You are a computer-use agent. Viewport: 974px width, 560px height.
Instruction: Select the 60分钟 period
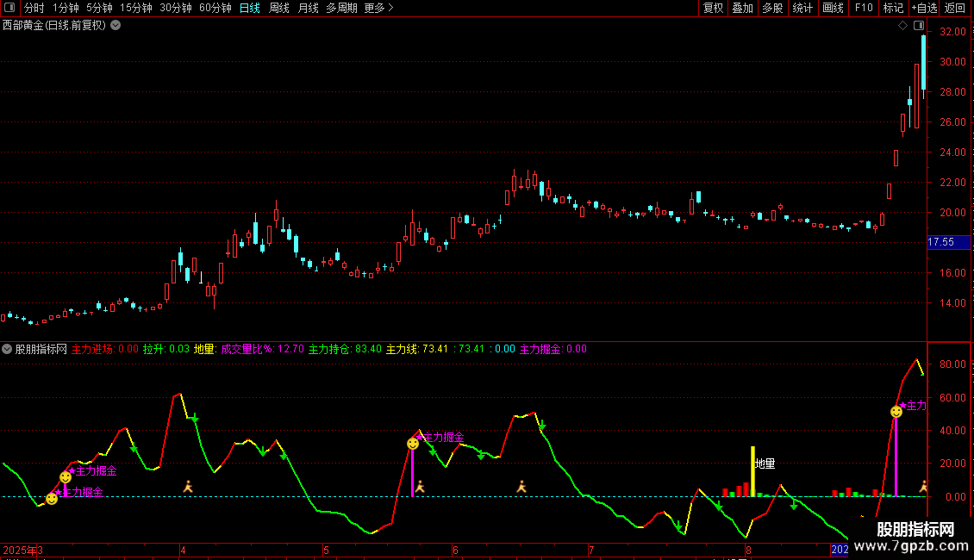(x=215, y=8)
